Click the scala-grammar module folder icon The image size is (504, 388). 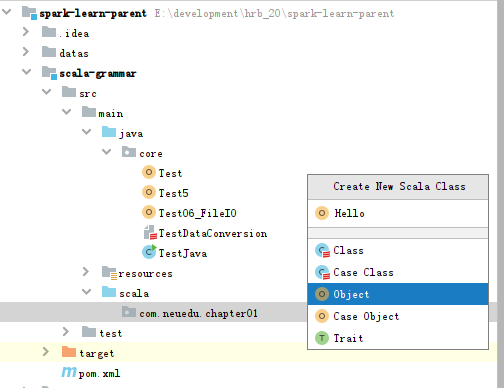(x=49, y=73)
